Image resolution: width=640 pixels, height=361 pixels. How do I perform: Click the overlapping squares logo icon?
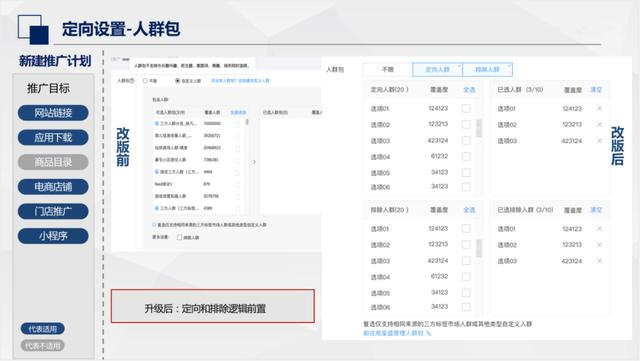[33, 29]
